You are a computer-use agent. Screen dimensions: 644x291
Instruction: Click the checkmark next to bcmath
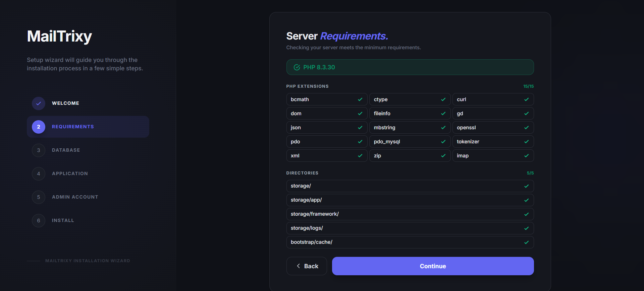tap(360, 99)
